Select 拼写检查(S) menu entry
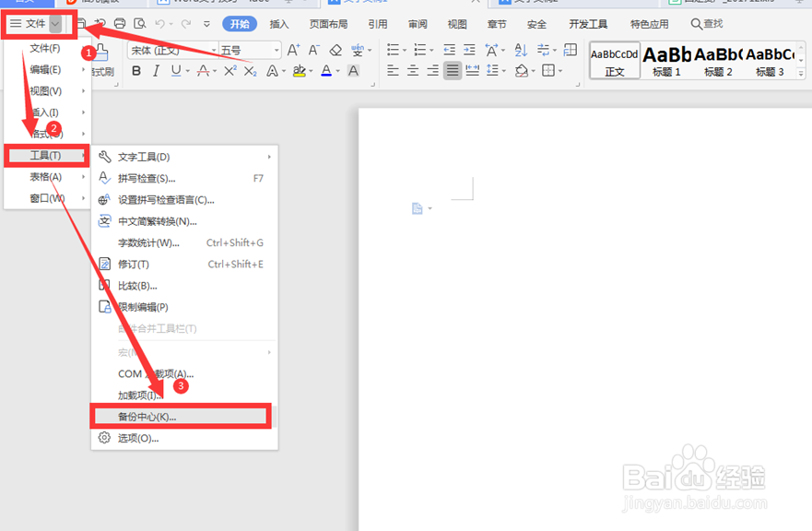 pos(184,178)
